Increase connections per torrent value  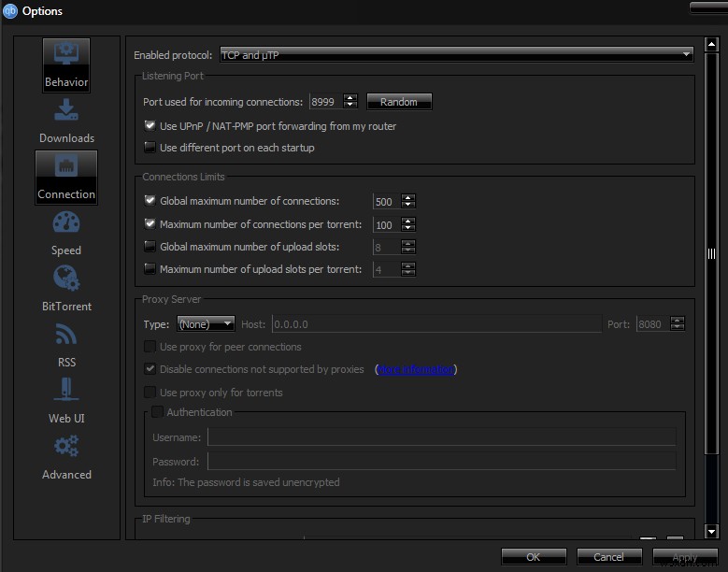(x=408, y=221)
